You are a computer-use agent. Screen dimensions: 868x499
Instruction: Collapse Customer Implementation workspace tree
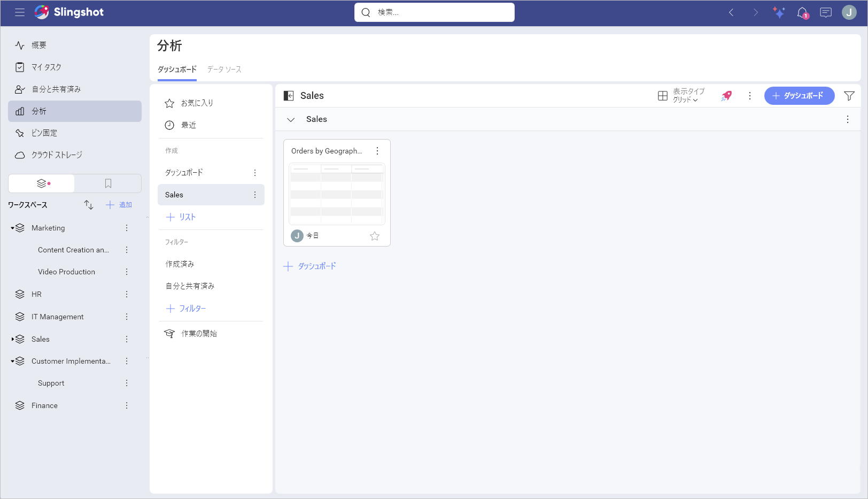[x=12, y=361]
